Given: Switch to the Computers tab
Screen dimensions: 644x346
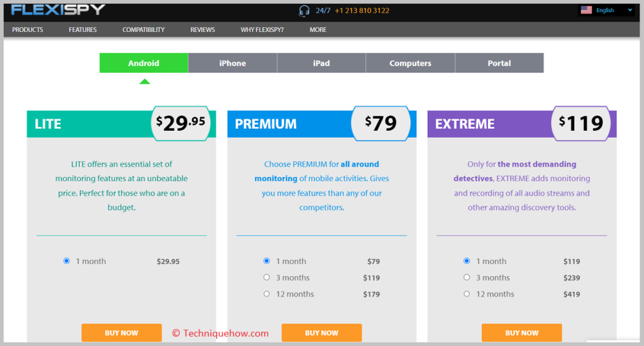Looking at the screenshot, I should coord(410,63).
